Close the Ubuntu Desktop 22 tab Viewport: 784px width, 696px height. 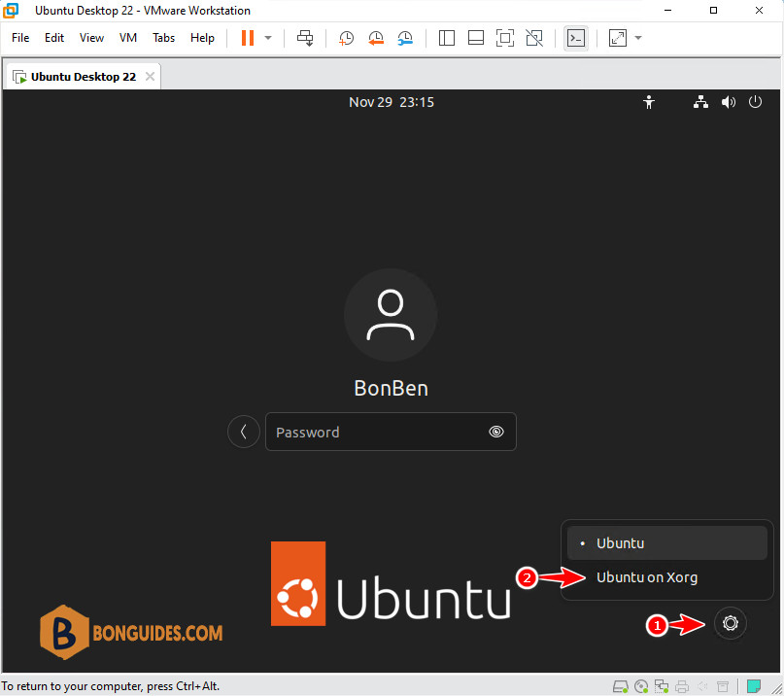pos(150,77)
